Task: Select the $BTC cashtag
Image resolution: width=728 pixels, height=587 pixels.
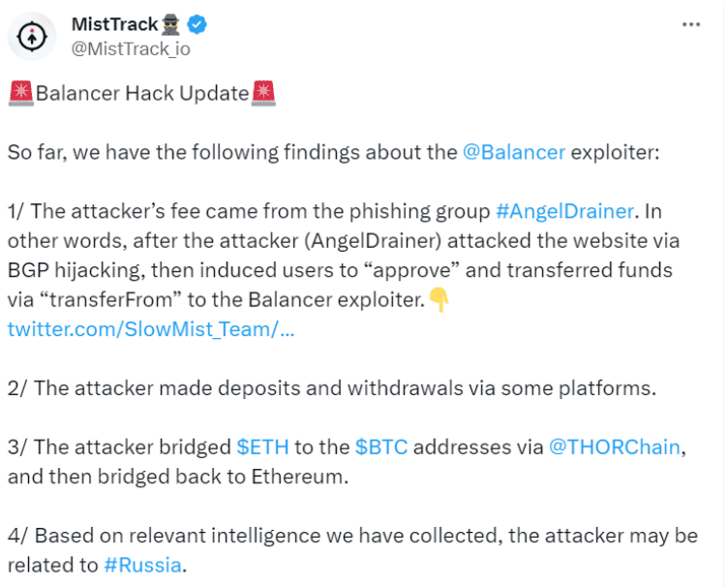Action: click(x=381, y=448)
